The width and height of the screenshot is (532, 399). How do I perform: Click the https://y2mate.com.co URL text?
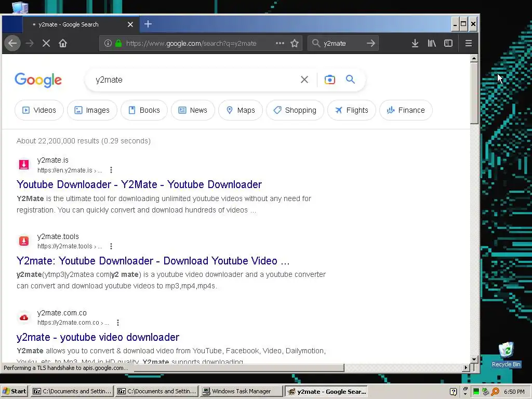pyautogui.click(x=73, y=323)
